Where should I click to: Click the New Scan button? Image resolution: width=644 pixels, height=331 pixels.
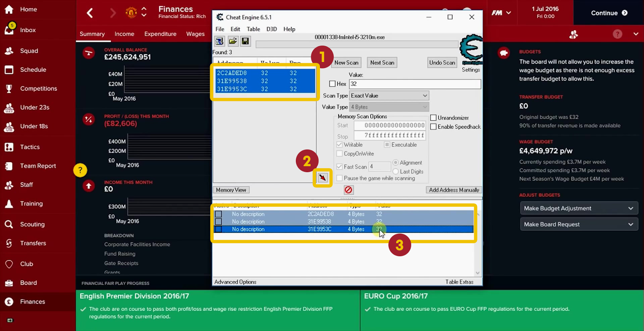point(346,63)
